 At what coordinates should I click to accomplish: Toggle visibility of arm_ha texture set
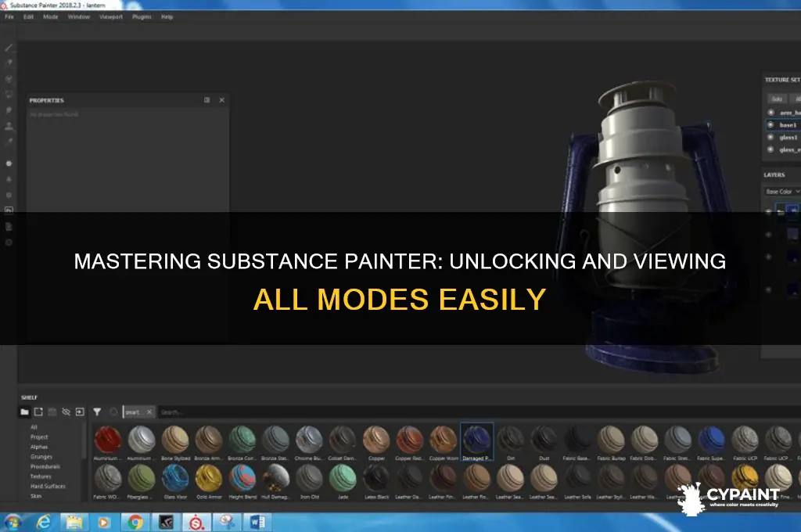point(770,113)
